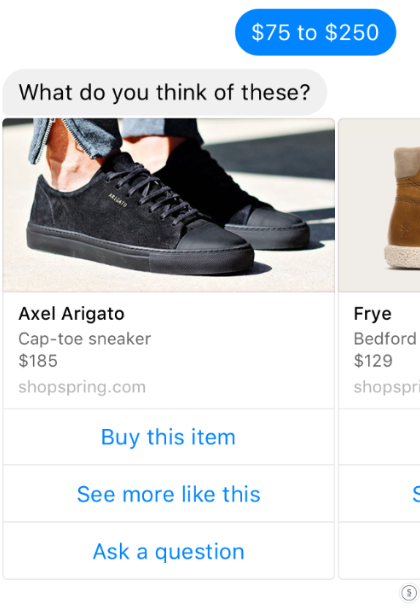This screenshot has height=612, width=420.
Task: Tap the Frye card's first action row
Action: [379, 437]
